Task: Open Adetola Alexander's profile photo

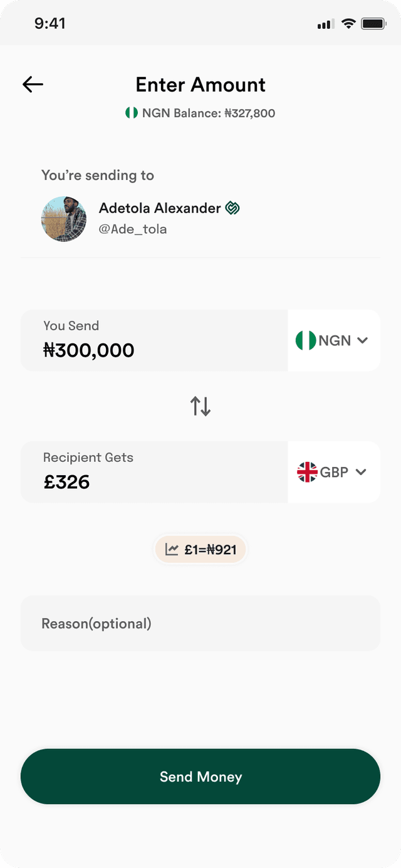Action: point(64,219)
